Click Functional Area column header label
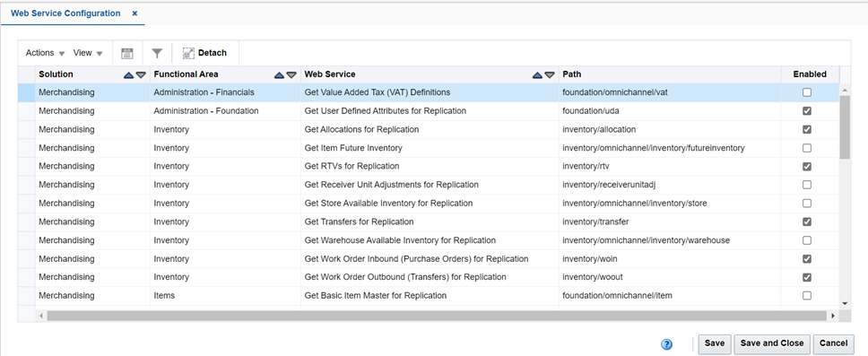Image resolution: width=868 pixels, height=356 pixels. point(186,74)
